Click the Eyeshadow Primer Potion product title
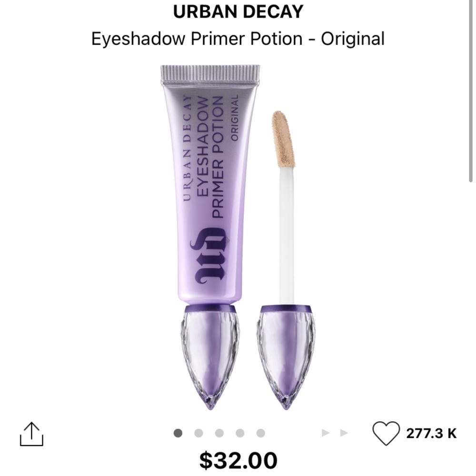The image size is (476, 476). (238, 37)
